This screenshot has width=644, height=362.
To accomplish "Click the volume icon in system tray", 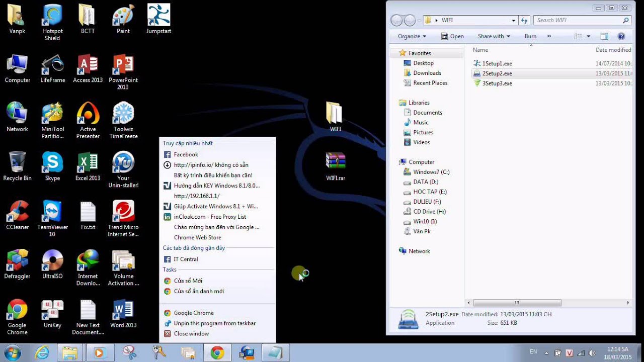I will (592, 353).
